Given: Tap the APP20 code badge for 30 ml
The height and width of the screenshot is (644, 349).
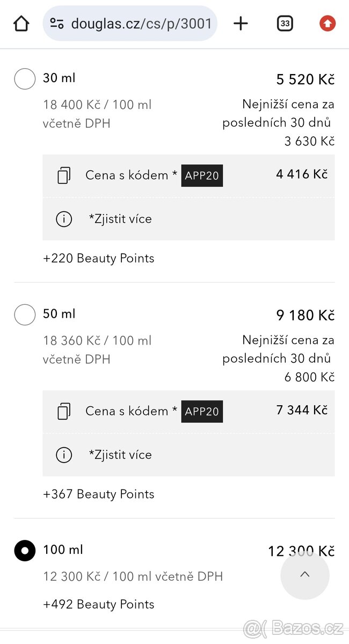Looking at the screenshot, I should 202,175.
